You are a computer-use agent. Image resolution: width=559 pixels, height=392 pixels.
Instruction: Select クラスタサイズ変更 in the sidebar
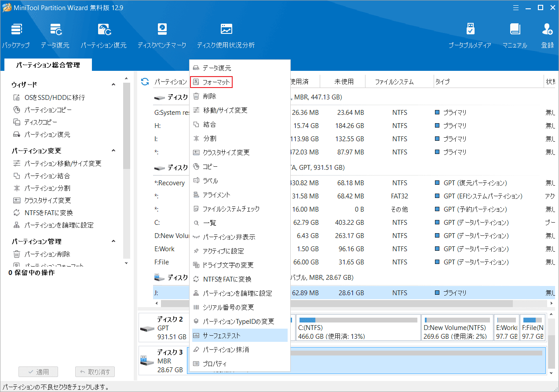(42, 200)
